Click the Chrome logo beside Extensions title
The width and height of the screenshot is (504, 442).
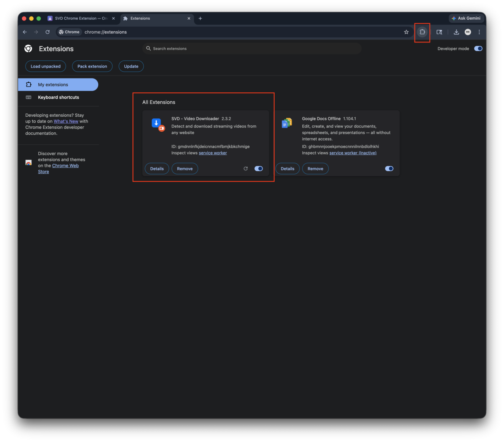28,49
